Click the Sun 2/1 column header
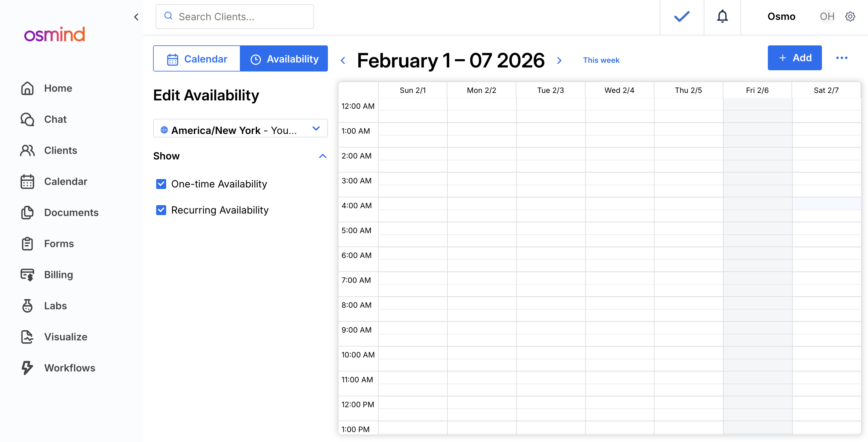The image size is (868, 442). coord(413,90)
